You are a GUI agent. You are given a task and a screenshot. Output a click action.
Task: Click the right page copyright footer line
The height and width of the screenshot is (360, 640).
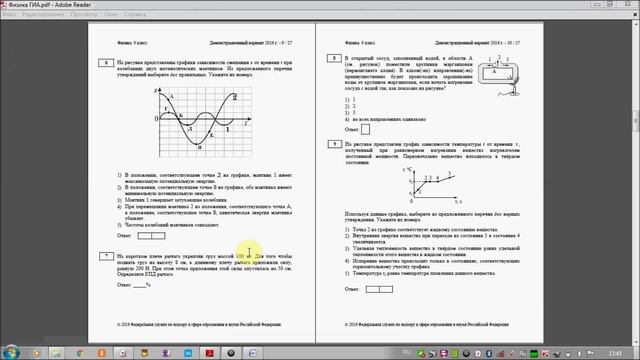427,324
